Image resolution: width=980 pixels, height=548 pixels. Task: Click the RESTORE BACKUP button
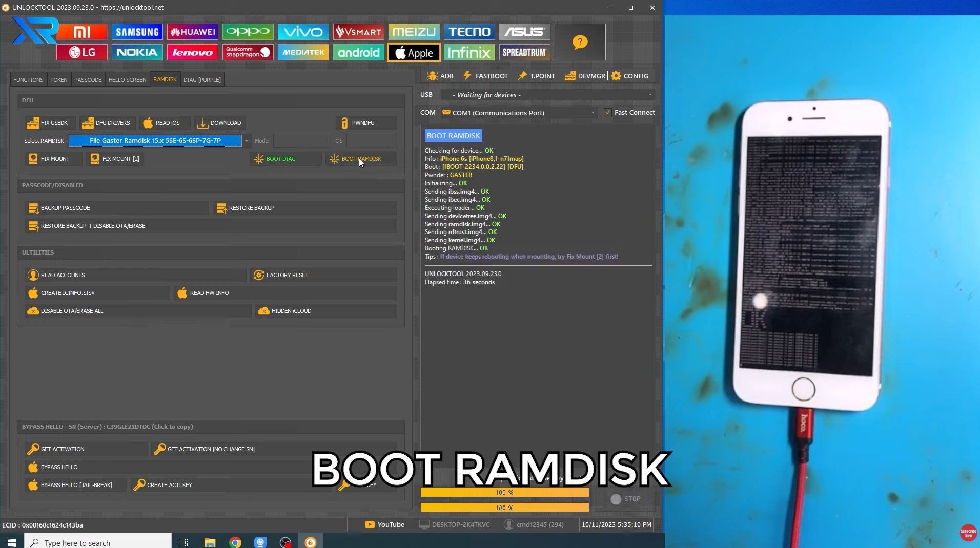click(304, 208)
